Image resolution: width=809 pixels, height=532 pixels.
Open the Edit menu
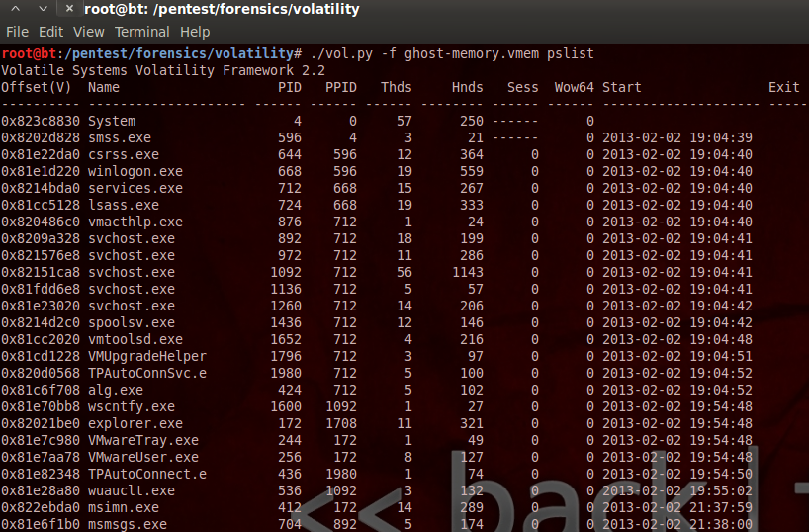(51, 32)
